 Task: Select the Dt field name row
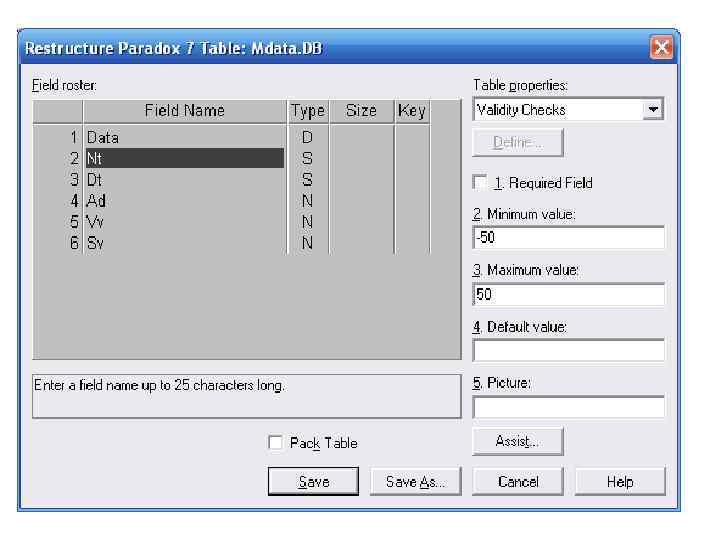point(185,180)
